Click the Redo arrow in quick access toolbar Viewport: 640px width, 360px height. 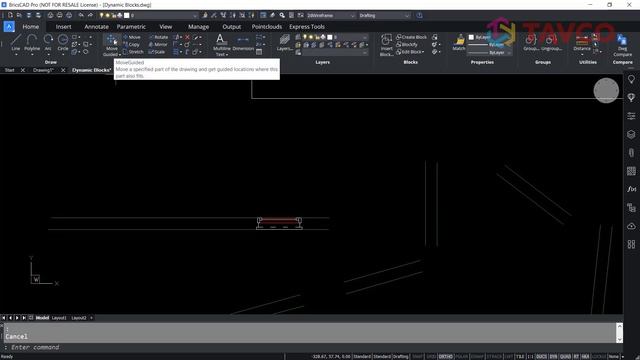(90, 15)
